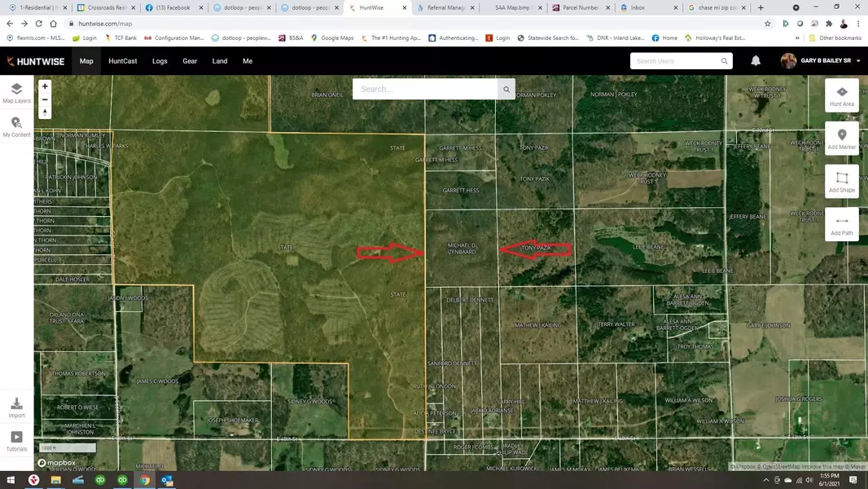Screen dimensions: 868x489
Task: Expand the bookmarks bar overflow chevron
Action: click(x=797, y=37)
